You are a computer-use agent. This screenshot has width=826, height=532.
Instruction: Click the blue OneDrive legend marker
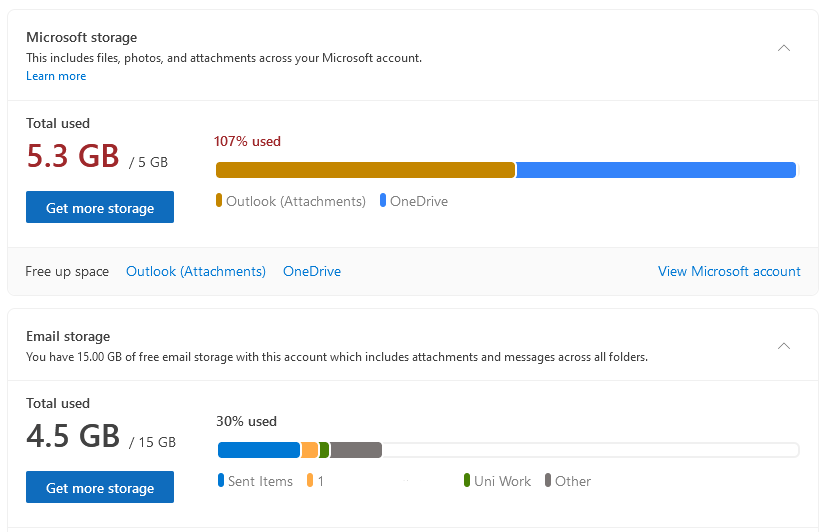tap(383, 201)
